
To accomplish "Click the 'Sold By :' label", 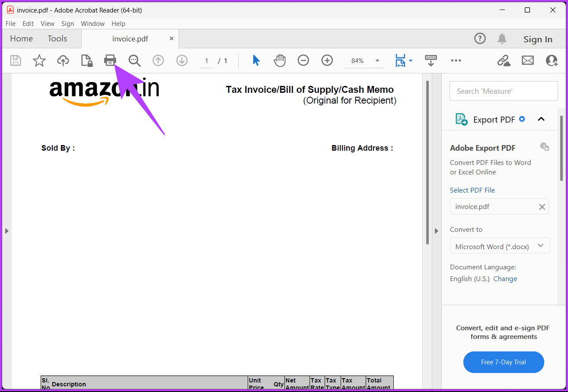I will (x=58, y=148).
